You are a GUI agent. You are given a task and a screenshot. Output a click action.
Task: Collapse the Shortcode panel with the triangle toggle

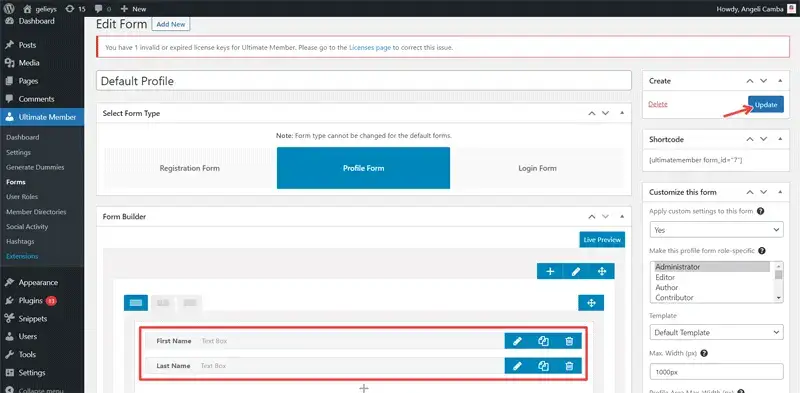(780, 139)
